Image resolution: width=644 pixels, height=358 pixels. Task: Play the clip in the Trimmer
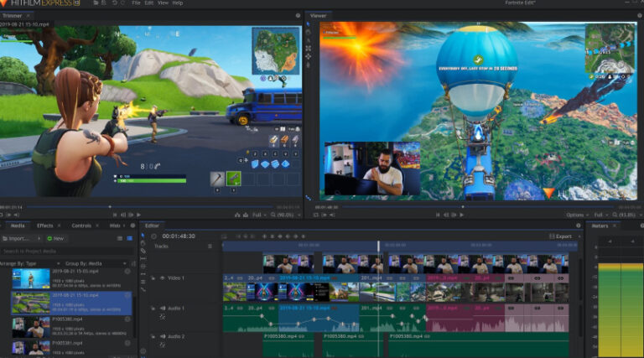139,215
